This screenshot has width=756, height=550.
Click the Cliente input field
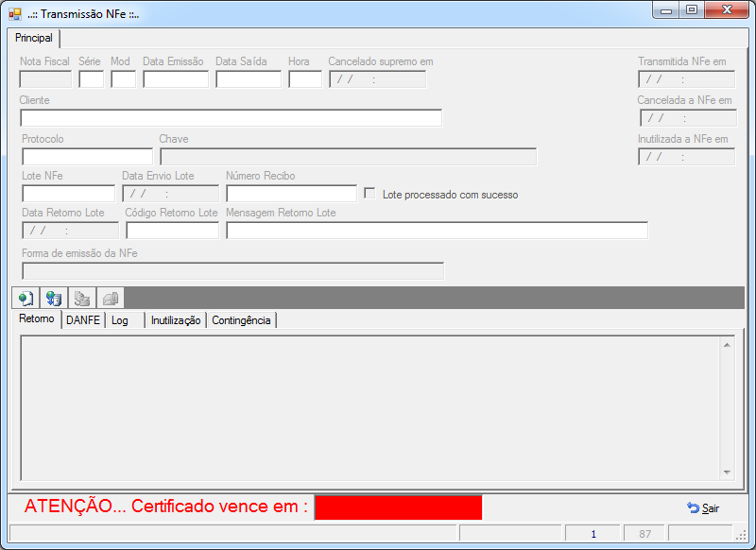(231, 118)
